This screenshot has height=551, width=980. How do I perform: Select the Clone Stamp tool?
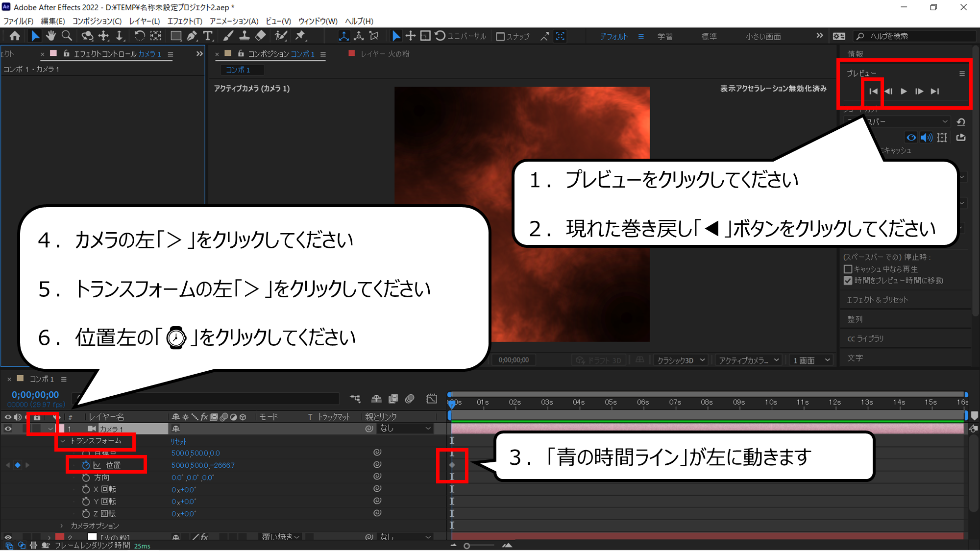(x=244, y=36)
